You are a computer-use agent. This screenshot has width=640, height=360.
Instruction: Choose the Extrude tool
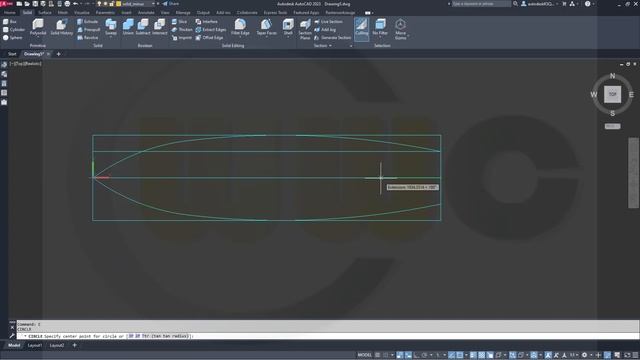[88, 22]
